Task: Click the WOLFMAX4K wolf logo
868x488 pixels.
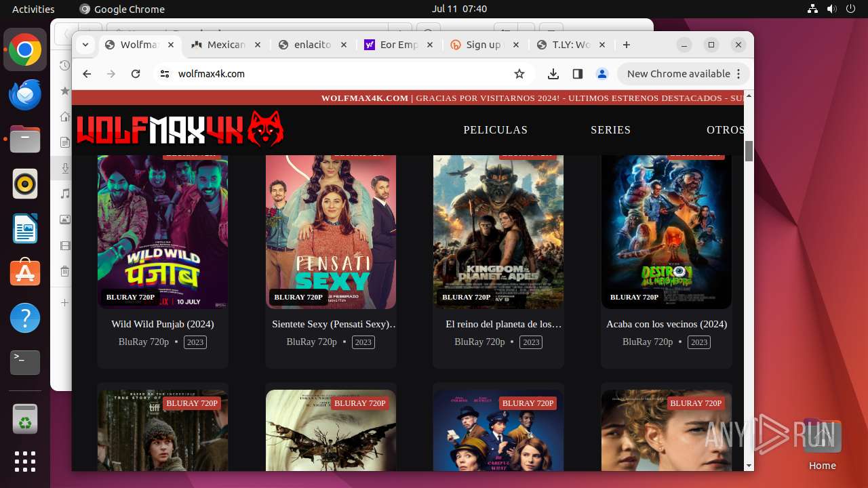Action: click(180, 129)
